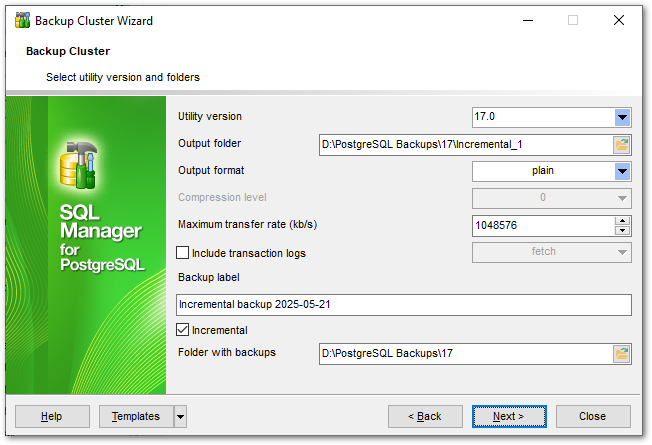Click the Next button
This screenshot has height=445, width=652.
(x=509, y=416)
